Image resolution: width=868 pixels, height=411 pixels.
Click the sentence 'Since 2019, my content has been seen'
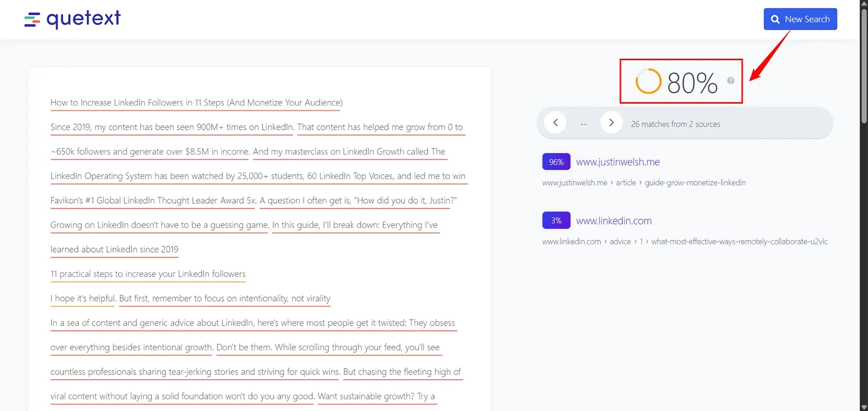pyautogui.click(x=172, y=127)
